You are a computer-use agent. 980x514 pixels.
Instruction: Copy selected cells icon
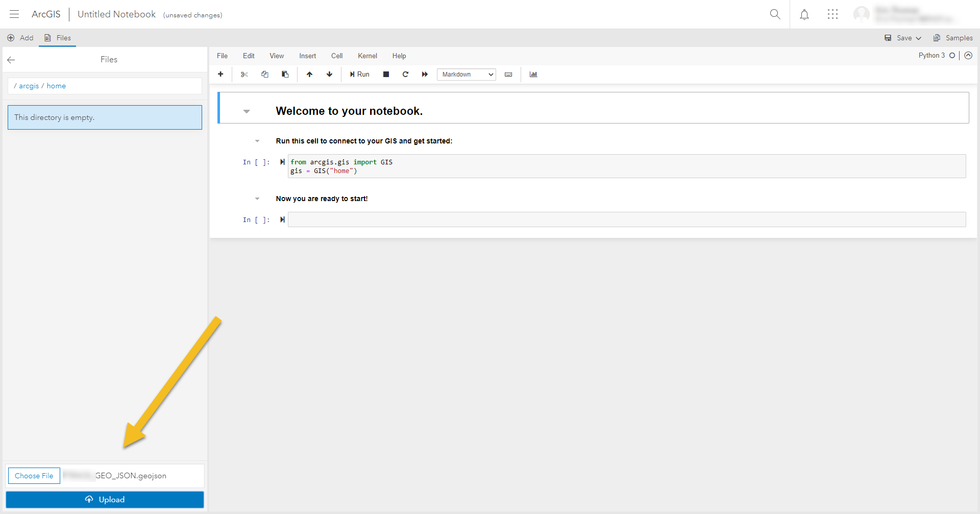click(265, 75)
